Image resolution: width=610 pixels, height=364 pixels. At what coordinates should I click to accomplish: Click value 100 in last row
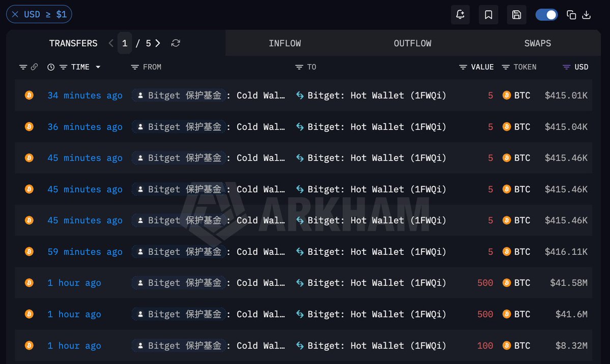[485, 345]
